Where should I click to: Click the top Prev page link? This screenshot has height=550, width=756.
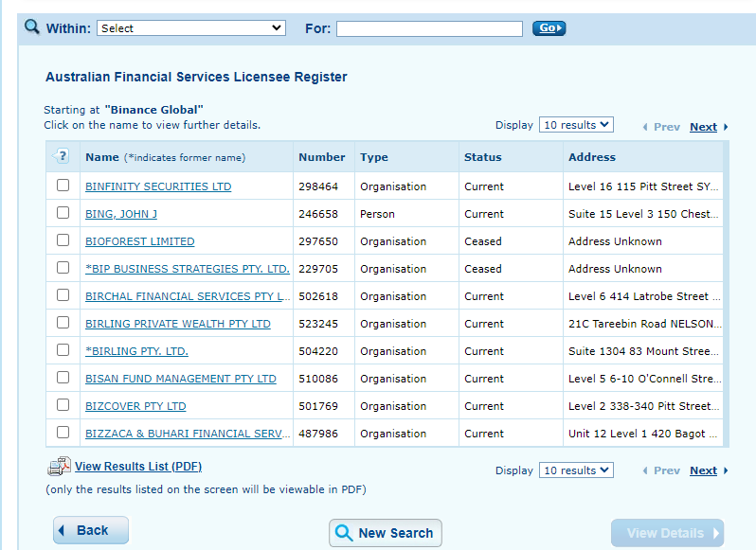tap(666, 127)
